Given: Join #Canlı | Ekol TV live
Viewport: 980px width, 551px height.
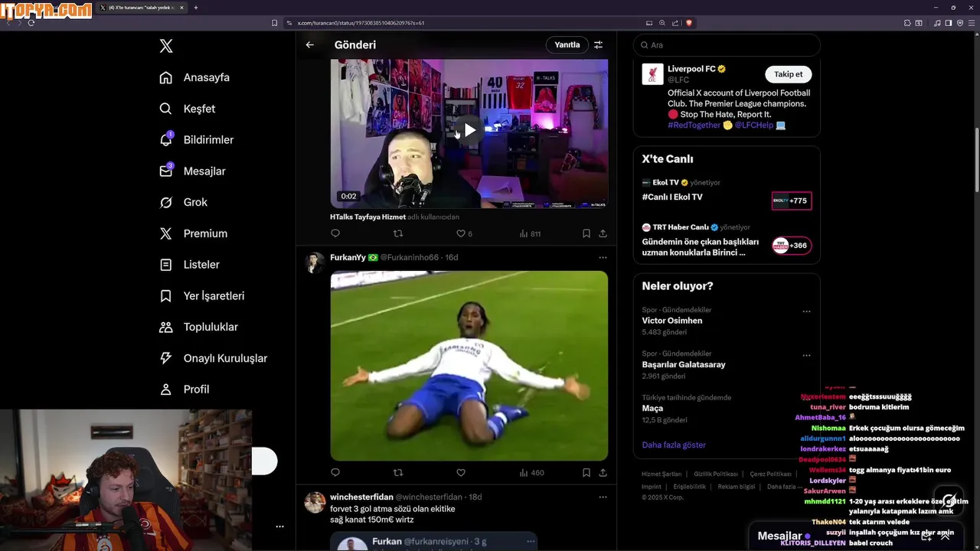Looking at the screenshot, I should (x=672, y=197).
